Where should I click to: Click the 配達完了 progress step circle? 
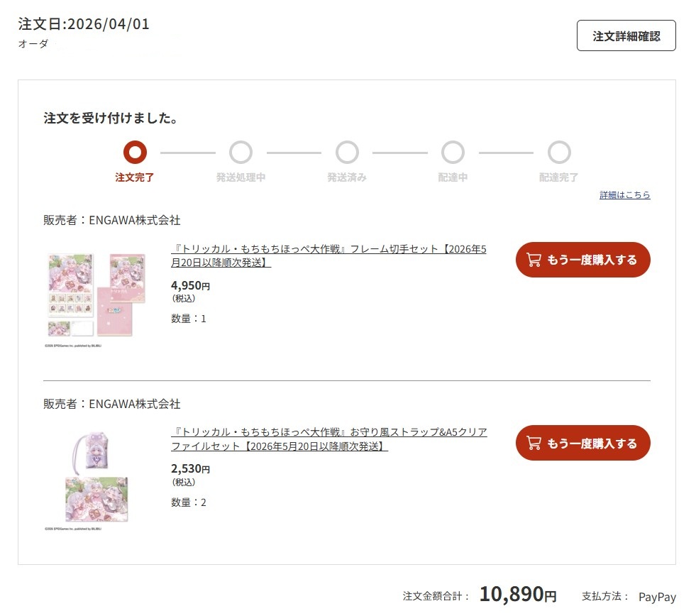(x=559, y=152)
